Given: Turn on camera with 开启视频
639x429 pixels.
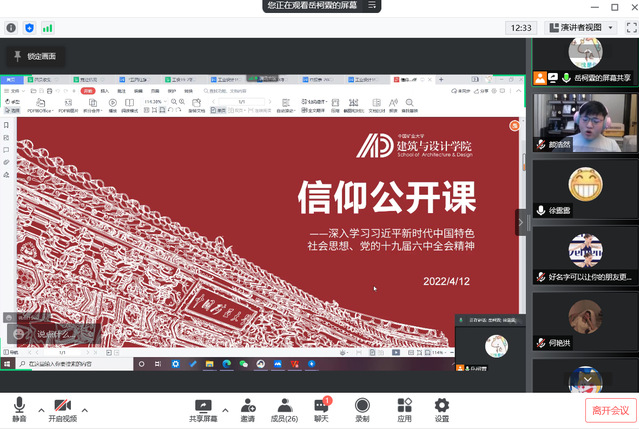Looking at the screenshot, I should coord(62,409).
